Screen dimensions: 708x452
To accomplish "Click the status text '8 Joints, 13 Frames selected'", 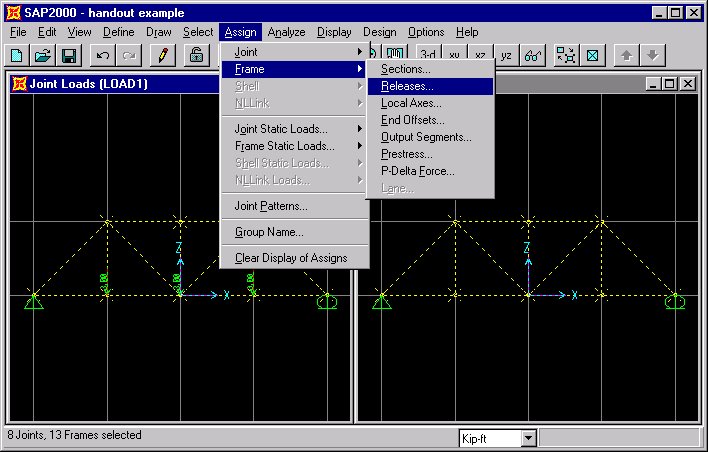I will 75,435.
